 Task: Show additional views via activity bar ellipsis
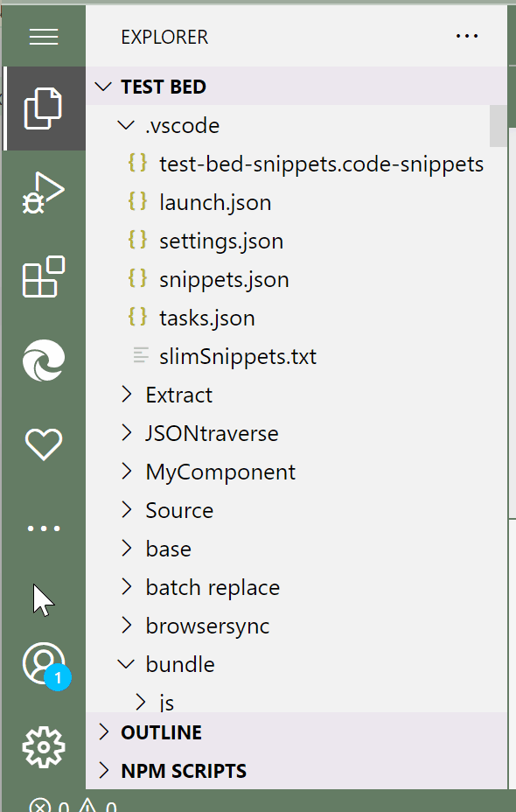pos(44,528)
